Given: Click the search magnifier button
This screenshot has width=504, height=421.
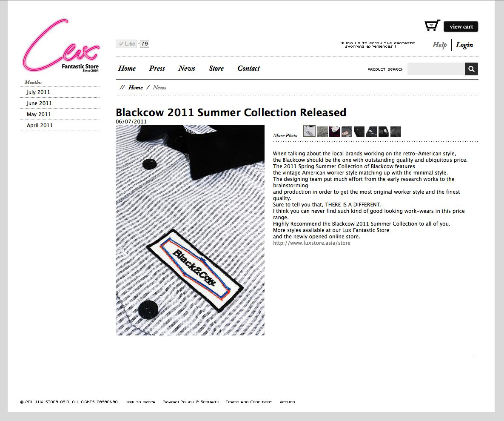Looking at the screenshot, I should coord(471,69).
